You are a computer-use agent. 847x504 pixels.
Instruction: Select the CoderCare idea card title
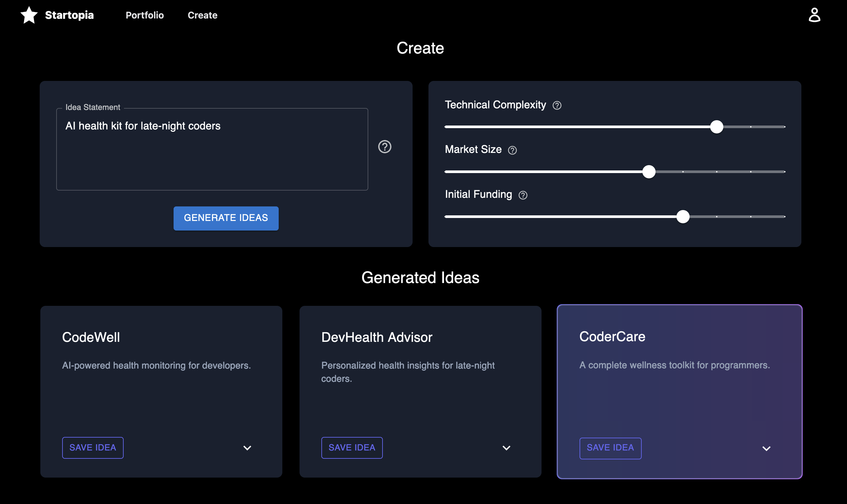612,337
